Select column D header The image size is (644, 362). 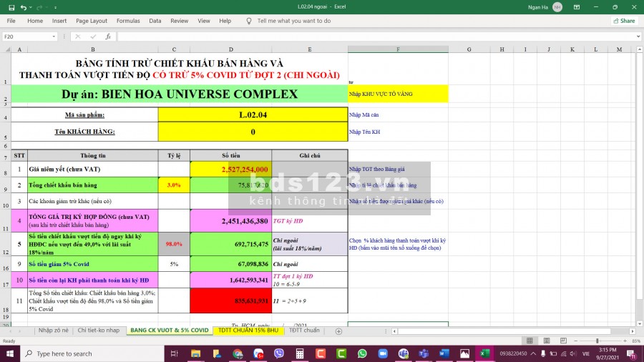click(x=231, y=49)
